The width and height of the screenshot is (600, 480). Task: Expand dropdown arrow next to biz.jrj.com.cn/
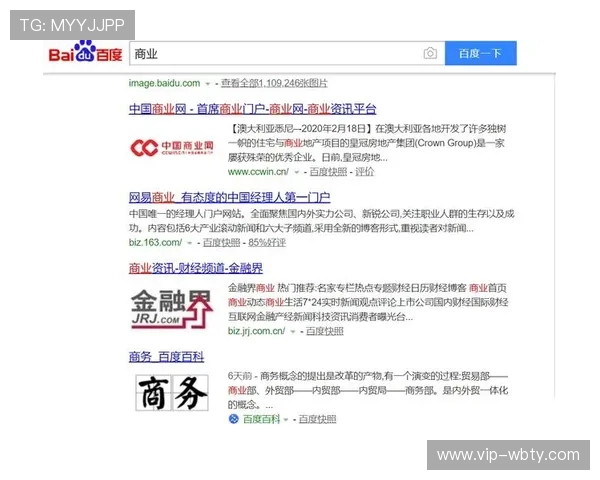tap(293, 331)
